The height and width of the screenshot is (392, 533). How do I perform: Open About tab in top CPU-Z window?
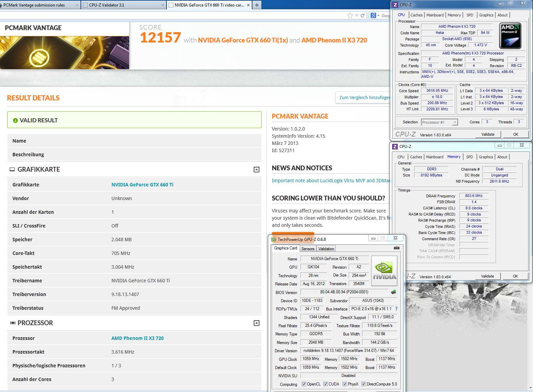[x=503, y=15]
